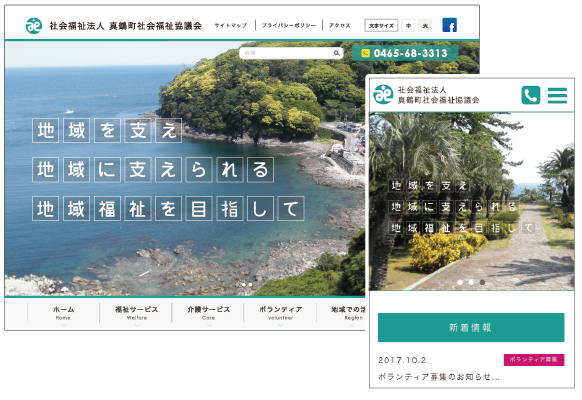Click the magnifier search icon
Image resolution: width=582 pixels, height=400 pixels.
(336, 53)
